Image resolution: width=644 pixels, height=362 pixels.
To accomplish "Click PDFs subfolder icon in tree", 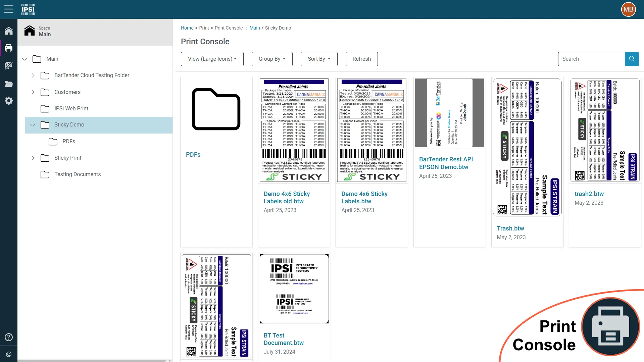I will coord(53,142).
